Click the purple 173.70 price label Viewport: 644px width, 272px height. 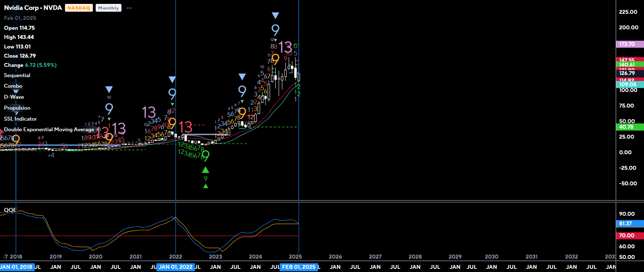click(x=627, y=44)
